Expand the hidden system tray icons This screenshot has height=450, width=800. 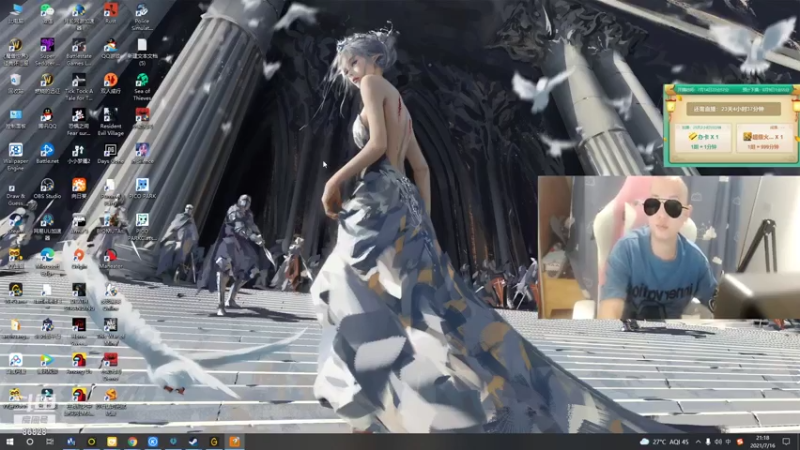(698, 442)
